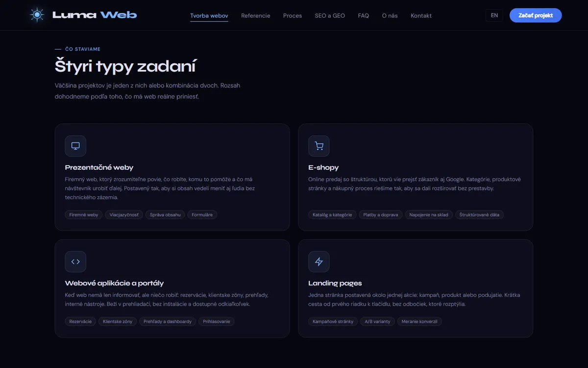588x368 pixels.
Task: Select the Viacjazyčnosť tag chip
Action: click(124, 215)
